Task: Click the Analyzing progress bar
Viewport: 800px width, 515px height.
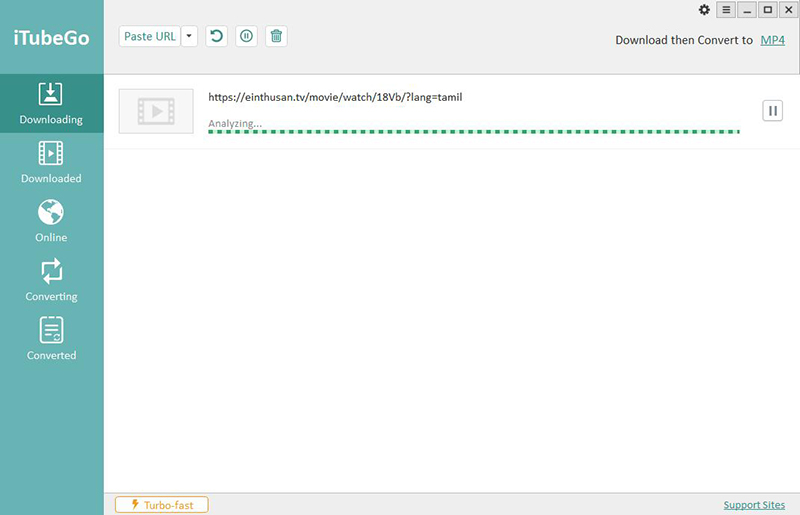Action: (x=473, y=132)
